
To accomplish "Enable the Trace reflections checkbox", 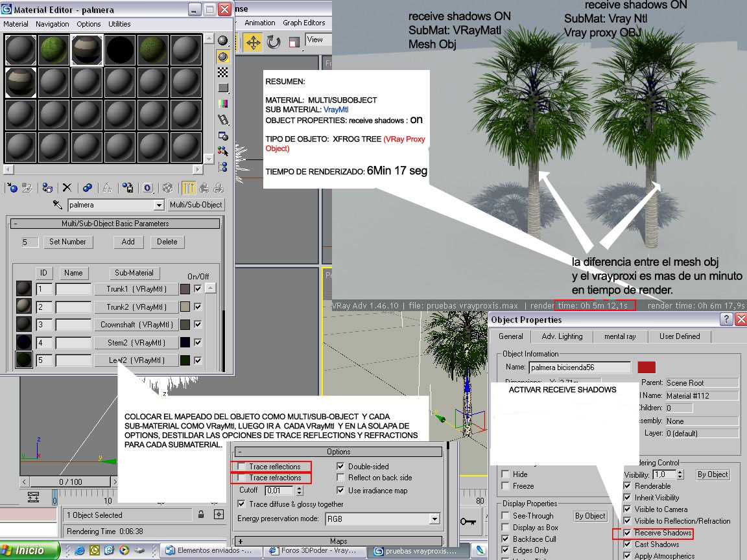I will point(241,466).
